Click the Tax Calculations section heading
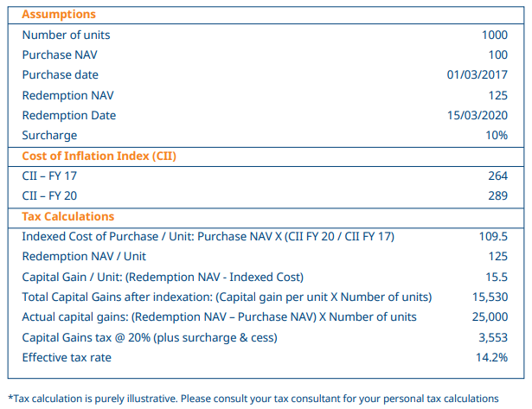This screenshot has width=532, height=409. pos(67,216)
